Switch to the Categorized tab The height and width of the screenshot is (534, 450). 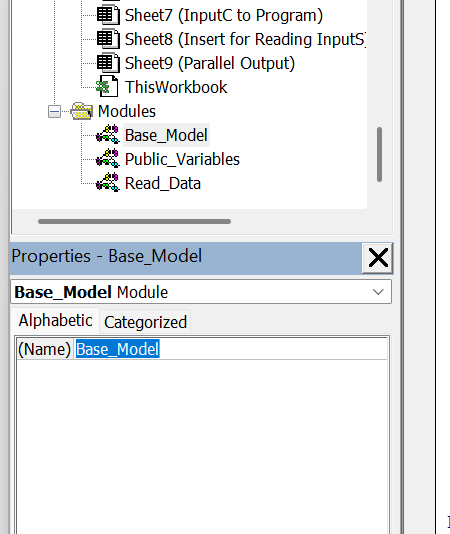(x=145, y=322)
